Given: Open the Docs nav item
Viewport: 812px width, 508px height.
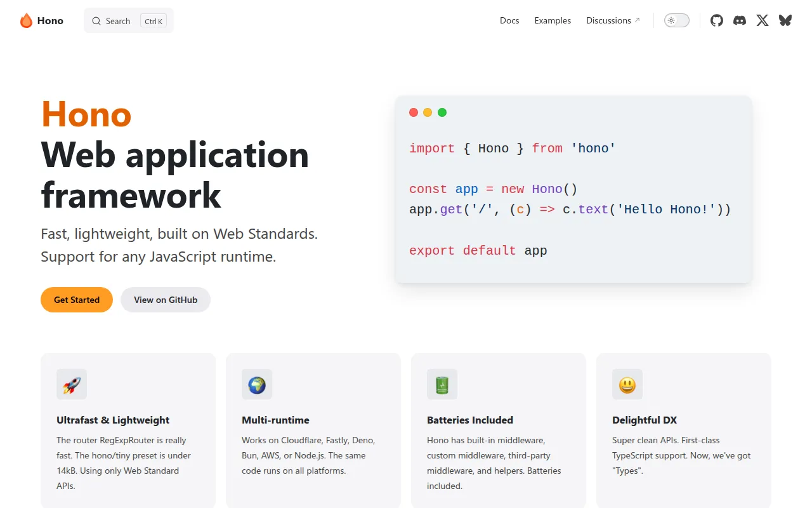Looking at the screenshot, I should (509, 20).
